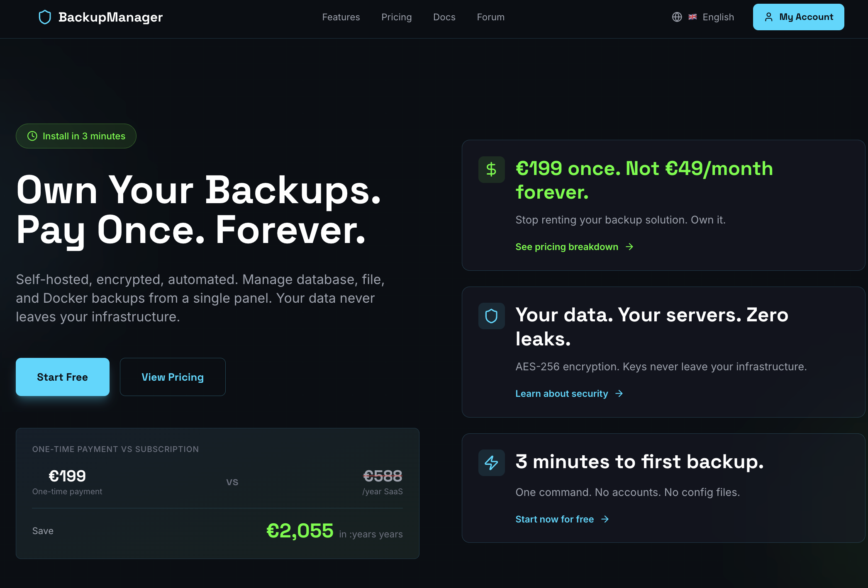Screen dimensions: 868x588
Task: Select Docs in the top navigation
Action: [444, 17]
